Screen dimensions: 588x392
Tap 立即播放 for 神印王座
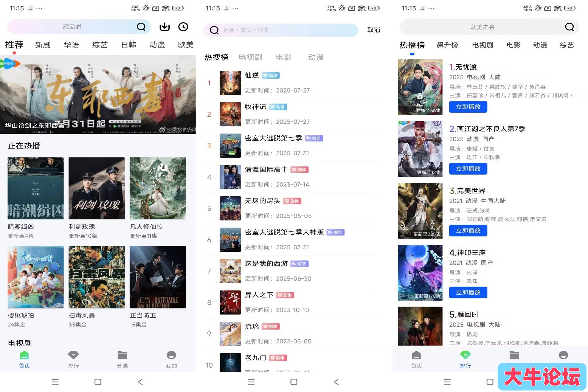coord(468,292)
